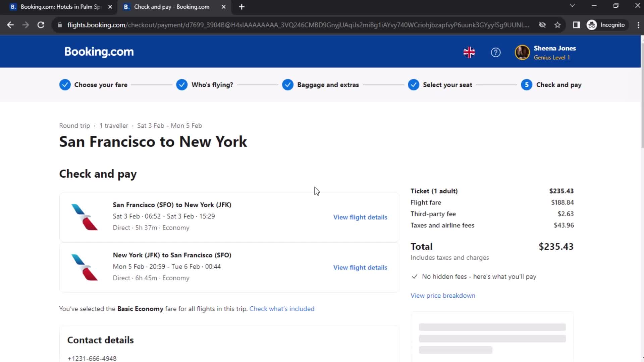Click the address bar URL
Viewport: 644px width, 362px height.
pos(298,25)
